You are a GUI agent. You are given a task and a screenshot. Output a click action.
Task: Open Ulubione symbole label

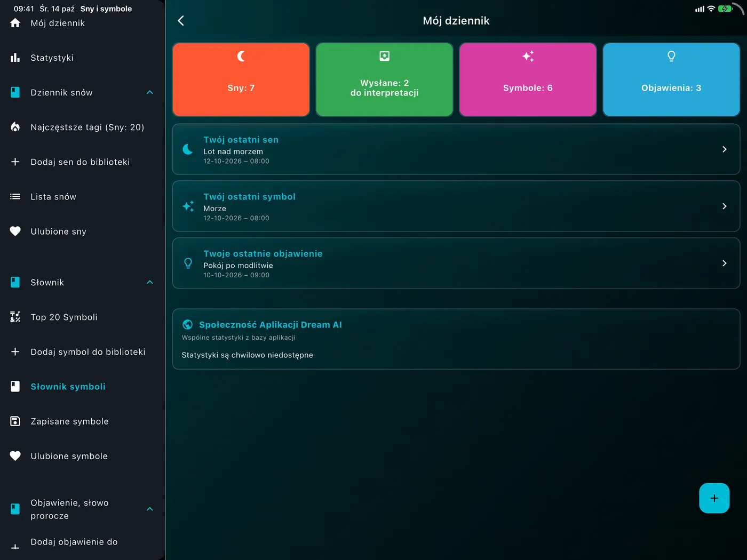click(x=69, y=456)
